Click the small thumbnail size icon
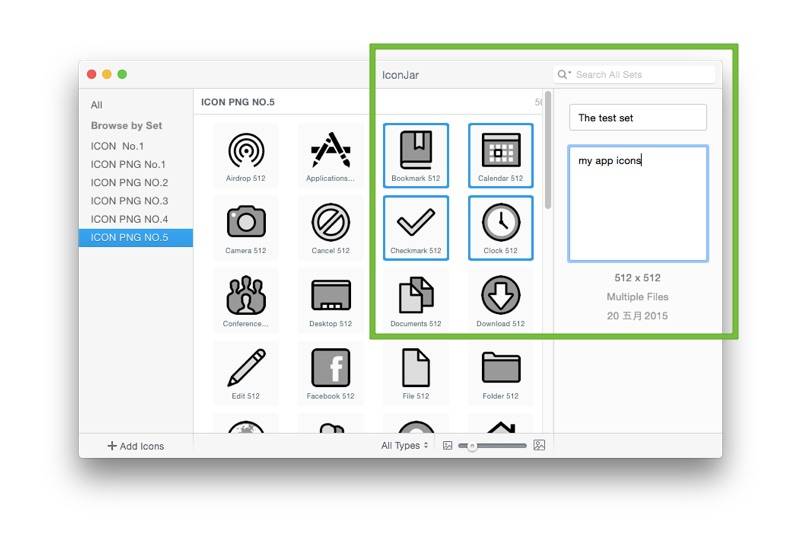801x555 pixels. tap(448, 446)
